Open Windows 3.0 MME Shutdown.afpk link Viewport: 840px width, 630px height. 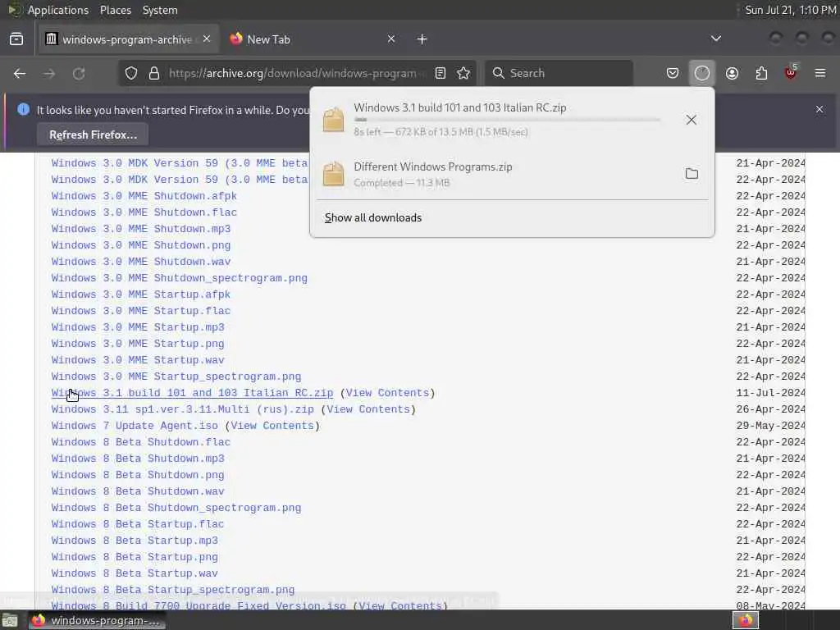click(x=144, y=196)
